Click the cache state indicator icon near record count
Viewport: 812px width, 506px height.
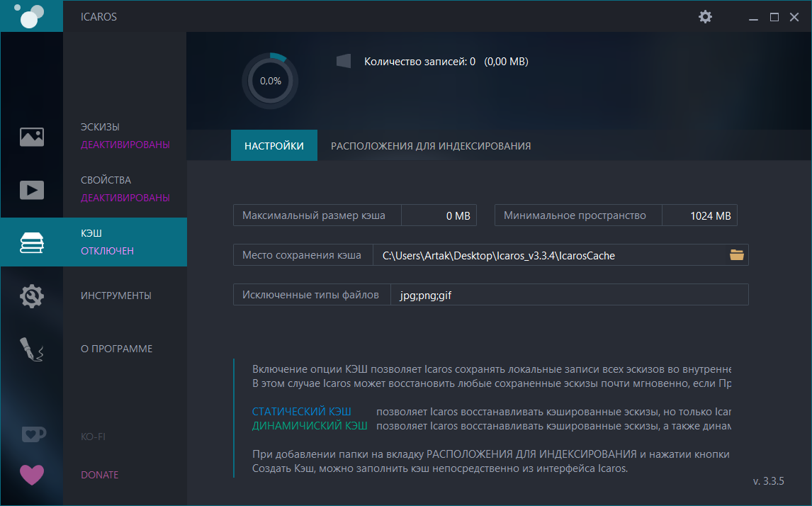tap(344, 61)
